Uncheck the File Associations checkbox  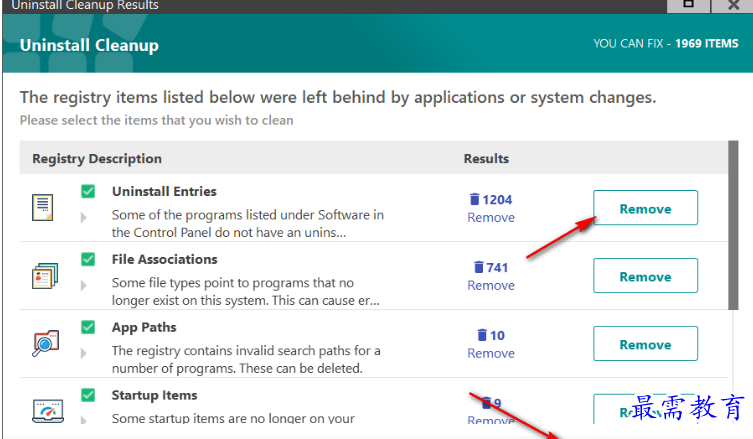pyautogui.click(x=88, y=259)
